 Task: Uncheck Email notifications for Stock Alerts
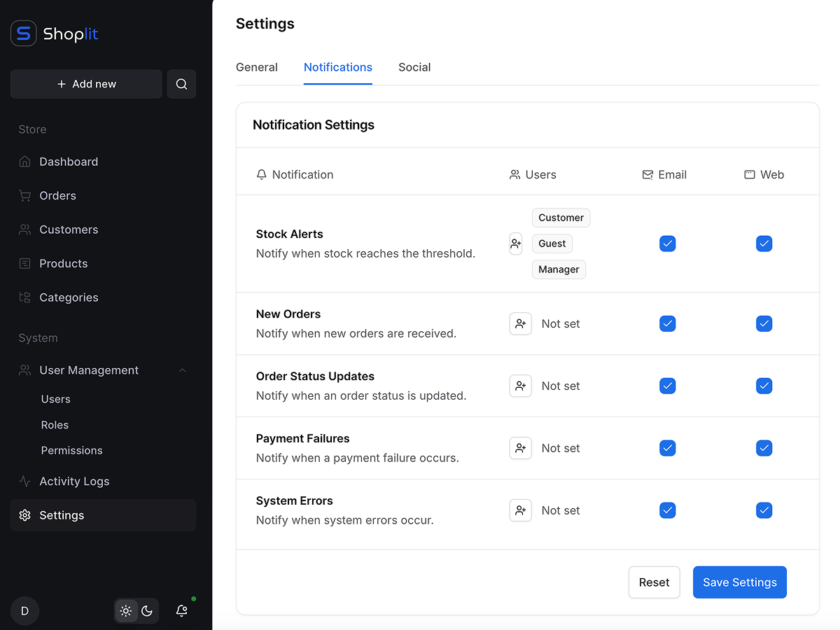coord(667,244)
